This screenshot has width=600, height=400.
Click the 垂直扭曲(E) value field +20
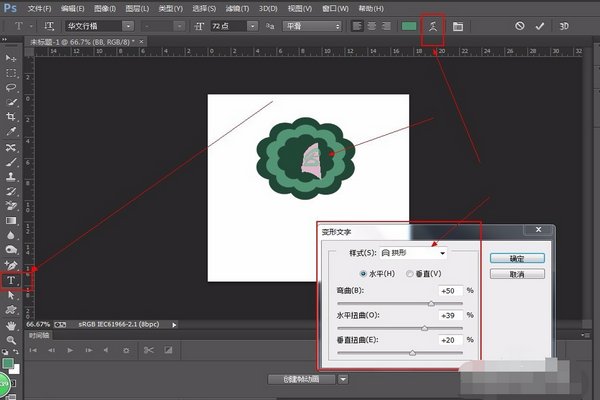[x=450, y=340]
